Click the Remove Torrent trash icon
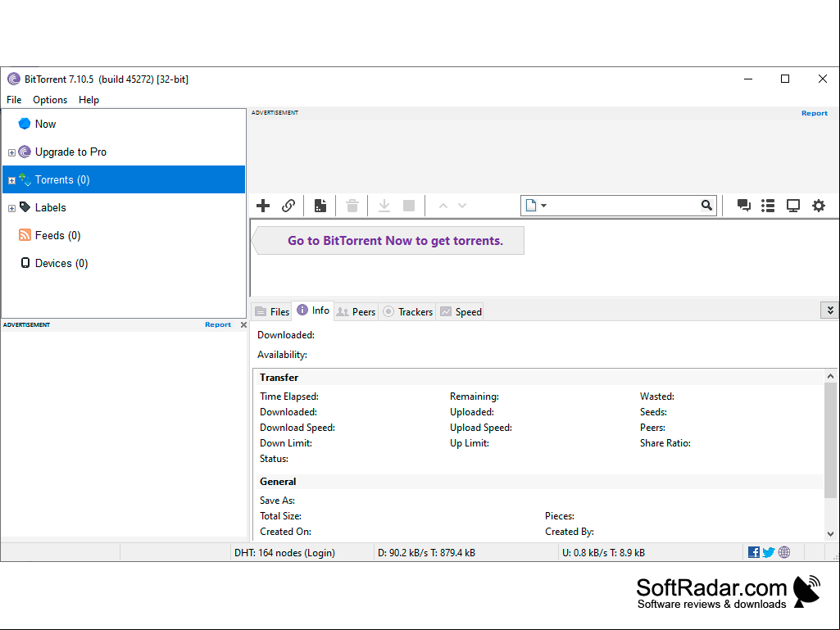This screenshot has height=630, width=840. point(352,206)
